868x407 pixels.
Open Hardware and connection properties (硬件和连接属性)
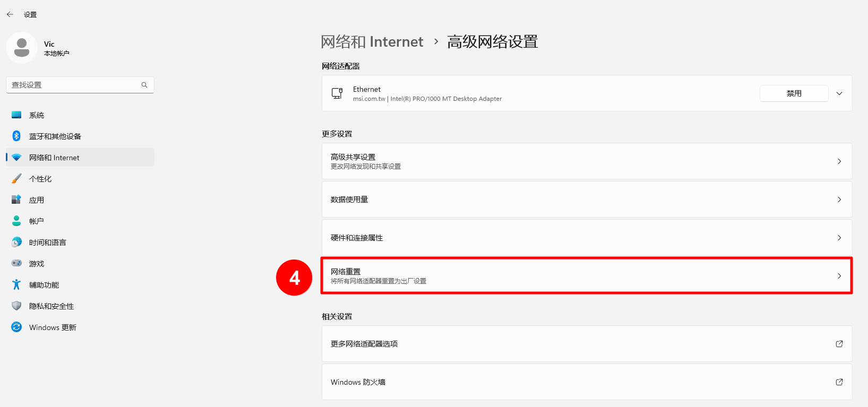click(587, 238)
